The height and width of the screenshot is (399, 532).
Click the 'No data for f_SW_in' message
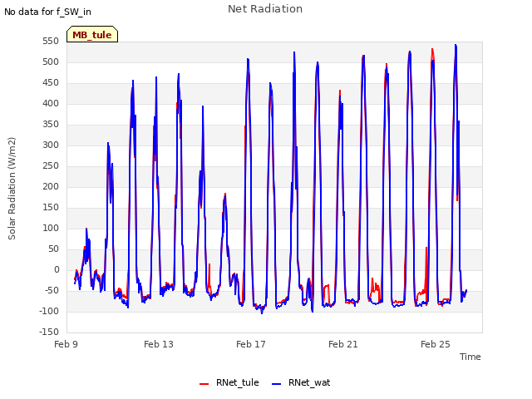point(47,12)
